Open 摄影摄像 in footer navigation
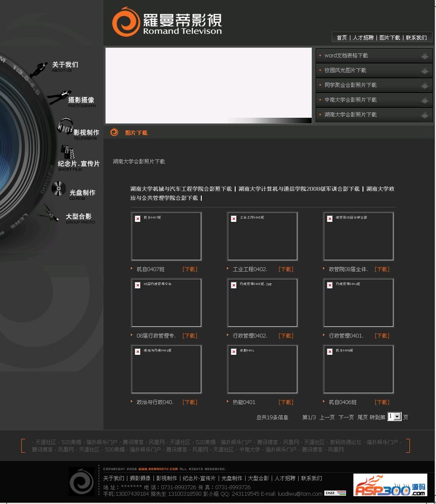The height and width of the screenshot is (504, 436). [140, 478]
